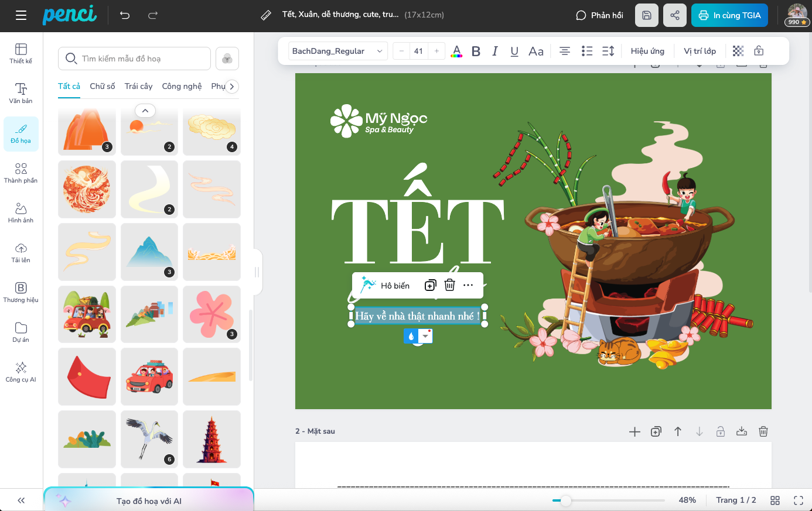
Task: Expand more category tabs with chevron
Action: (x=232, y=87)
